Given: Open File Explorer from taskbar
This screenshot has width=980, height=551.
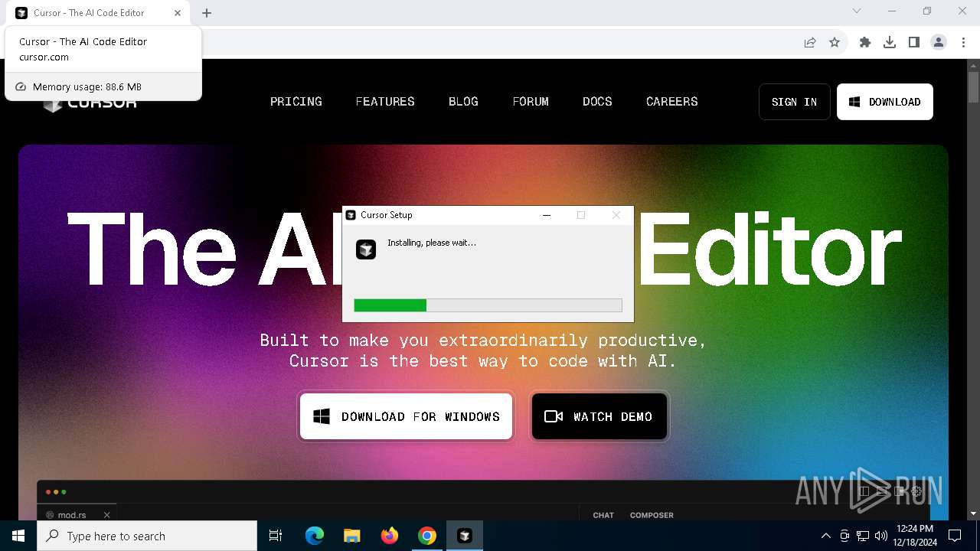Looking at the screenshot, I should (x=352, y=536).
